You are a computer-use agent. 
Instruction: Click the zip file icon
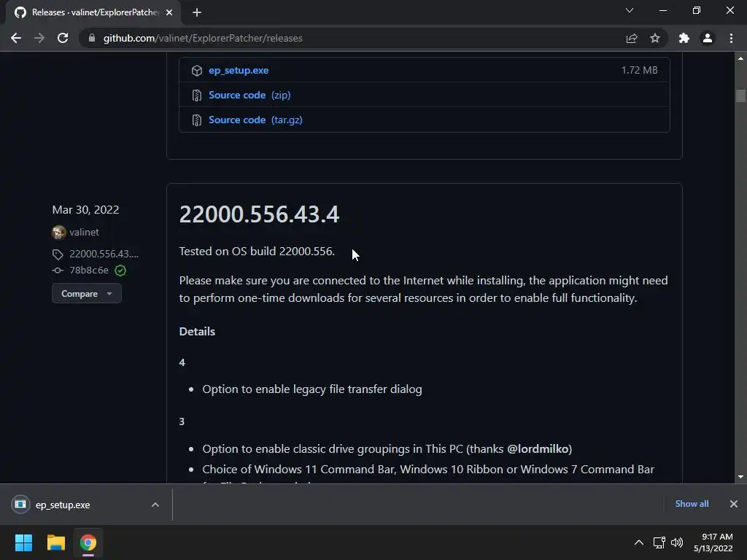point(196,96)
